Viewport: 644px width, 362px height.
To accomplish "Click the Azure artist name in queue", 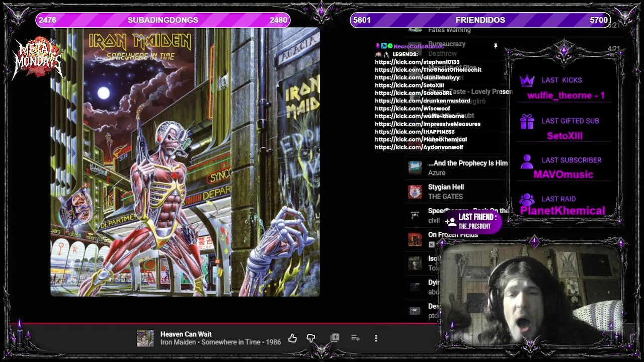I will (437, 172).
